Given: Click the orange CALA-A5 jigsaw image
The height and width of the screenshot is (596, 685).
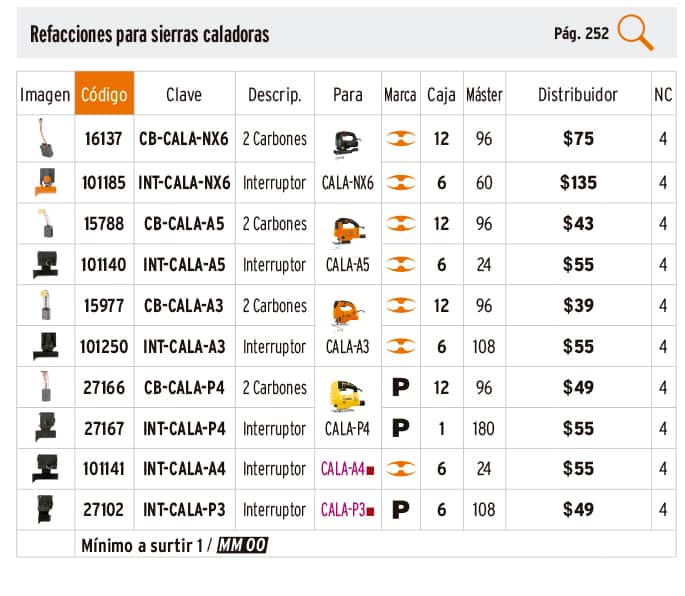Looking at the screenshot, I should pos(348,230).
